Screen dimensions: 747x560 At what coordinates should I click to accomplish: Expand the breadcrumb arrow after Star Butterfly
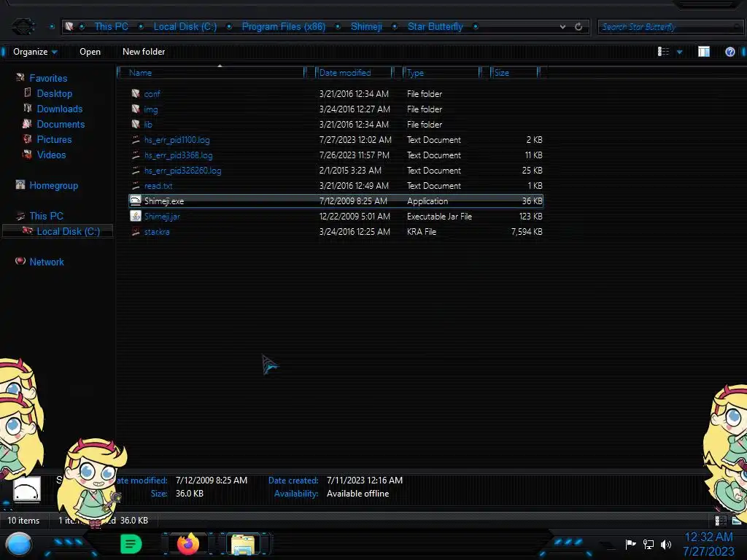click(476, 27)
